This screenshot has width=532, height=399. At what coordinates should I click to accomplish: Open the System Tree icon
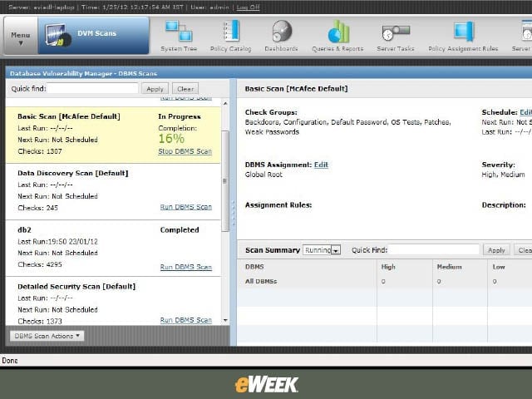pyautogui.click(x=179, y=31)
